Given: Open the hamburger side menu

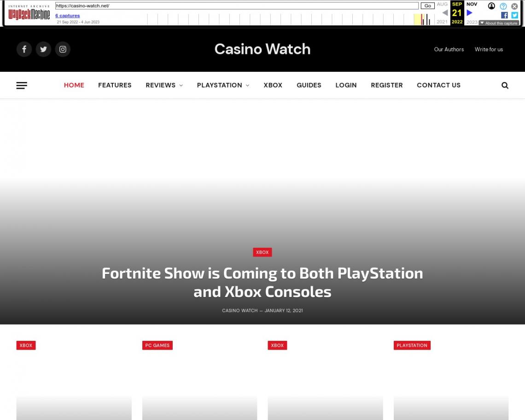Looking at the screenshot, I should coord(22,85).
